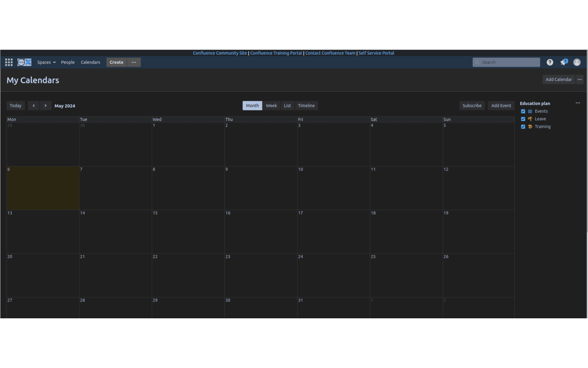Viewport: 588px width, 368px height.
Task: Click the Education plan calendar name
Action: (535, 103)
